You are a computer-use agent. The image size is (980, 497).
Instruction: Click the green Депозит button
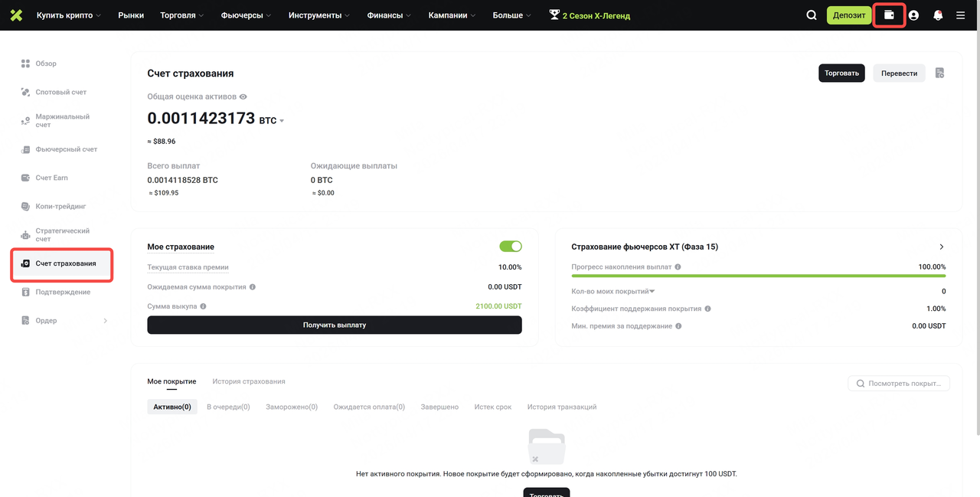849,15
